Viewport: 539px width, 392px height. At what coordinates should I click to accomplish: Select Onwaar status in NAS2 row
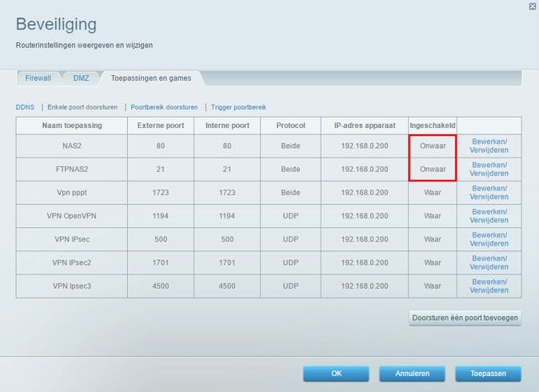click(x=433, y=146)
